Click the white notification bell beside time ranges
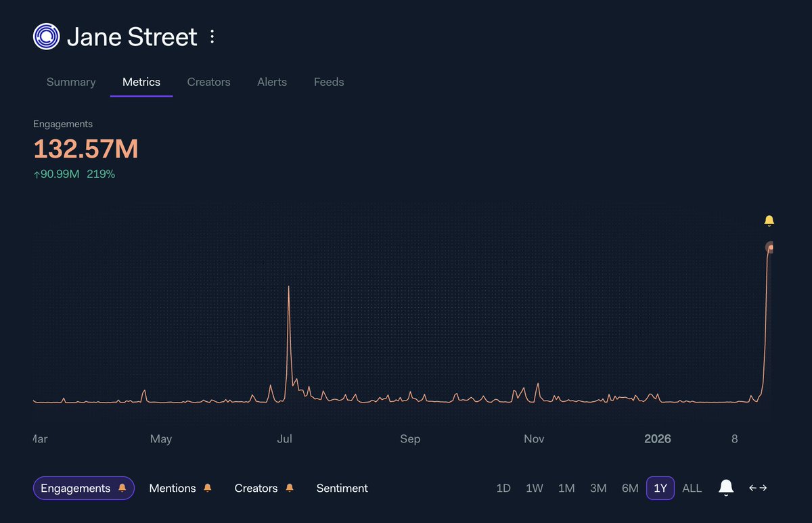This screenshot has width=812, height=523. pyautogui.click(x=725, y=488)
